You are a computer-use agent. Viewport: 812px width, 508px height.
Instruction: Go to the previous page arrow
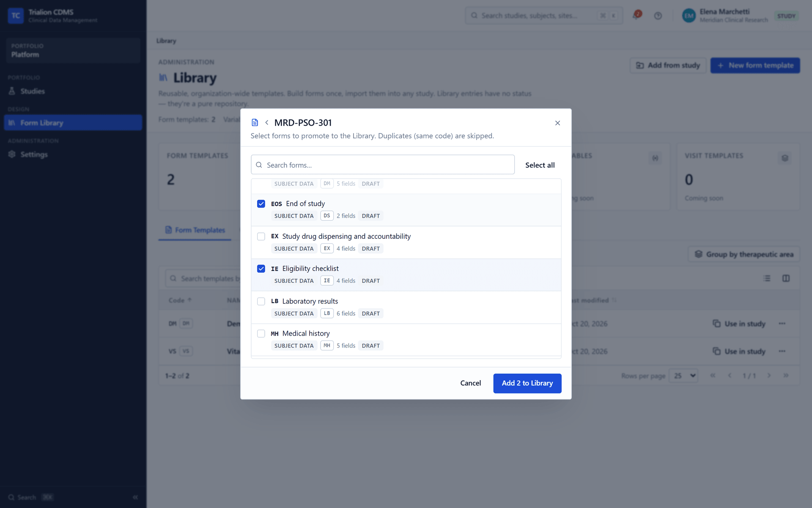pyautogui.click(x=730, y=375)
